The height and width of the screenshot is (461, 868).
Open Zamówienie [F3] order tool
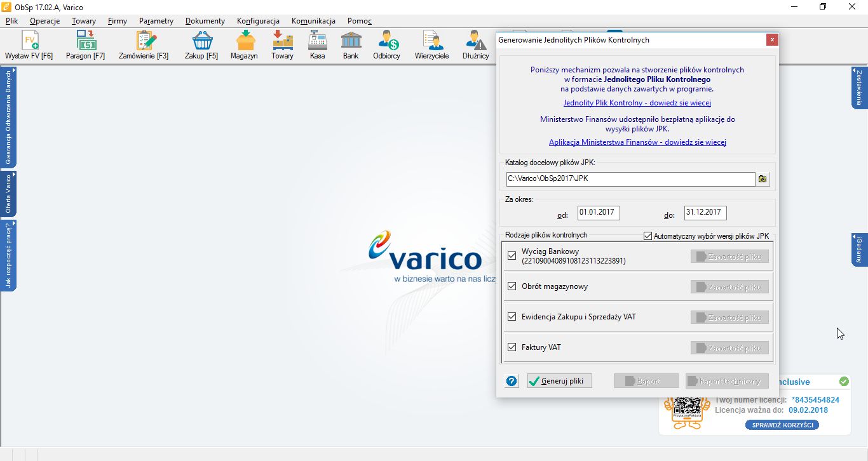[x=144, y=46]
